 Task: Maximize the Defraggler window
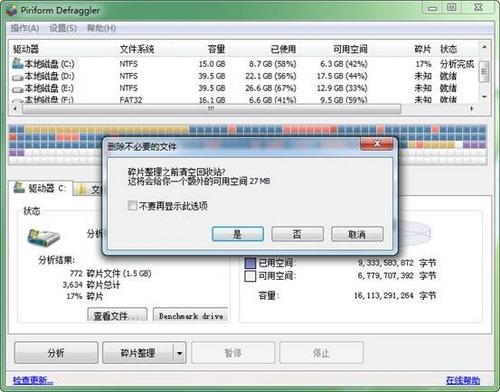(x=451, y=8)
